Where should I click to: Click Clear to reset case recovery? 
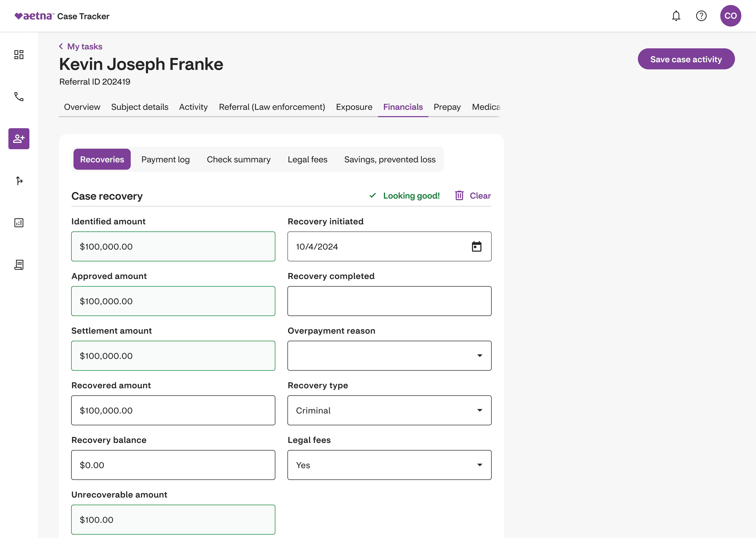(473, 196)
